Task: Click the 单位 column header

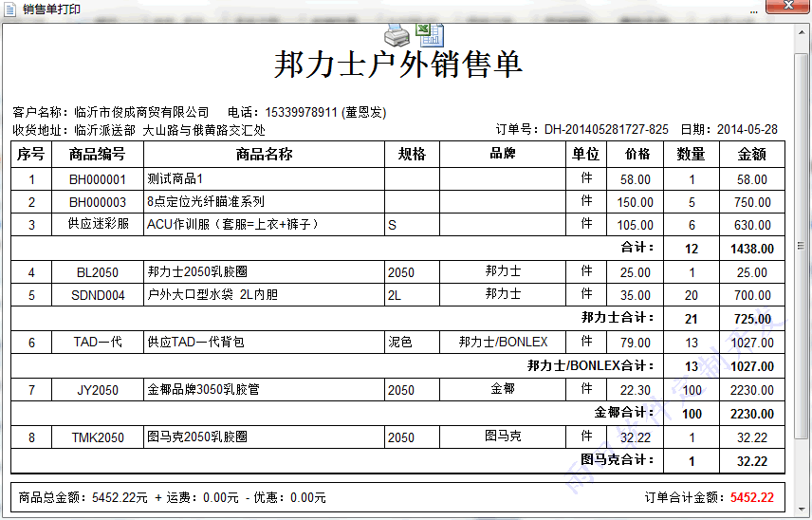Action: 586,154
